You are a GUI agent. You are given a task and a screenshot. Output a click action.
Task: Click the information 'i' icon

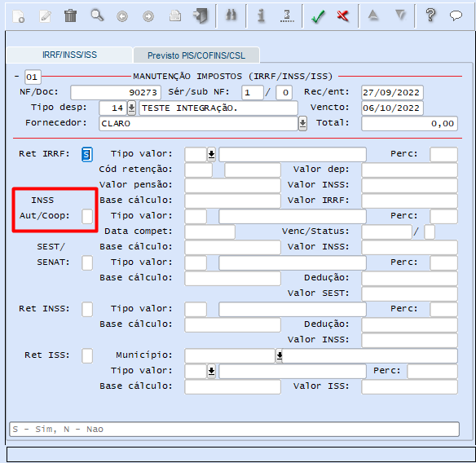point(261,15)
